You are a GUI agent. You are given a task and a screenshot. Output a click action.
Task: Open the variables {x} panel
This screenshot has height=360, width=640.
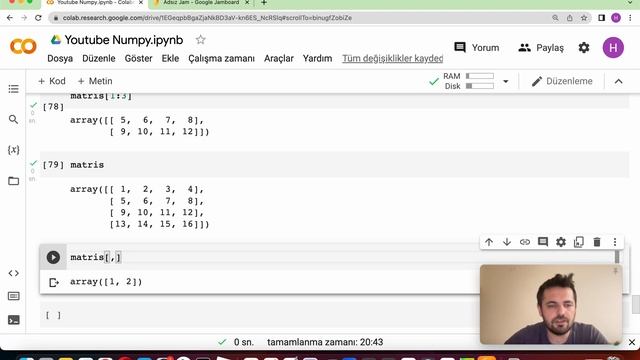click(13, 150)
